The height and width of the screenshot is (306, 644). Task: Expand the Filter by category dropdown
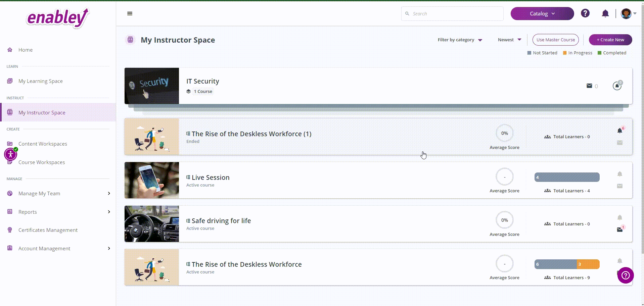point(460,40)
